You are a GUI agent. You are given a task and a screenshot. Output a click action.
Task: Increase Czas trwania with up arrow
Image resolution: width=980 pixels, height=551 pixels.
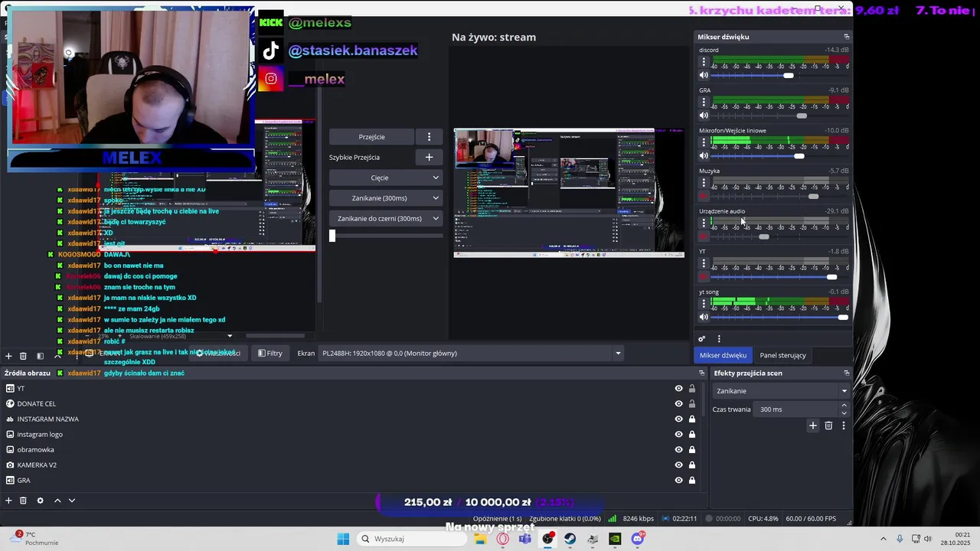(844, 406)
